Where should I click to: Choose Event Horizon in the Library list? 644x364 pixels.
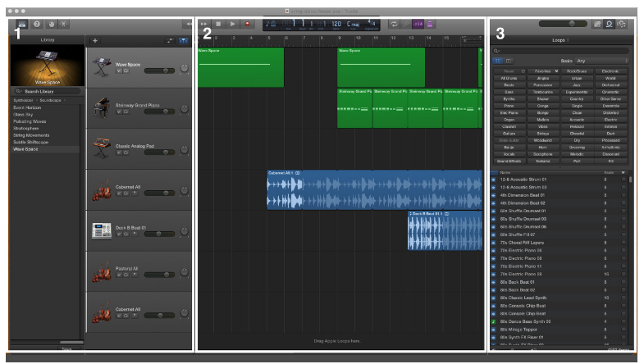27,107
